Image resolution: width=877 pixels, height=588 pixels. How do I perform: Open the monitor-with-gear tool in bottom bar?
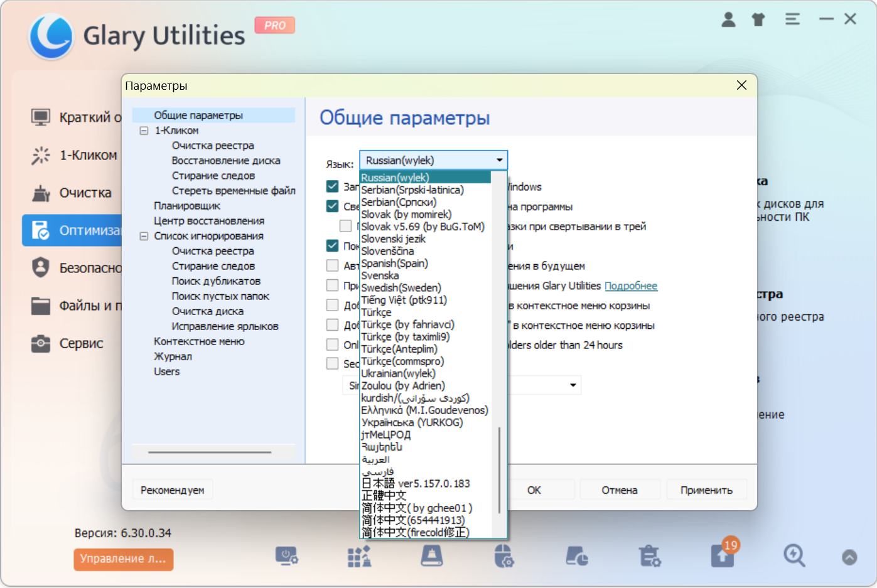point(287,556)
